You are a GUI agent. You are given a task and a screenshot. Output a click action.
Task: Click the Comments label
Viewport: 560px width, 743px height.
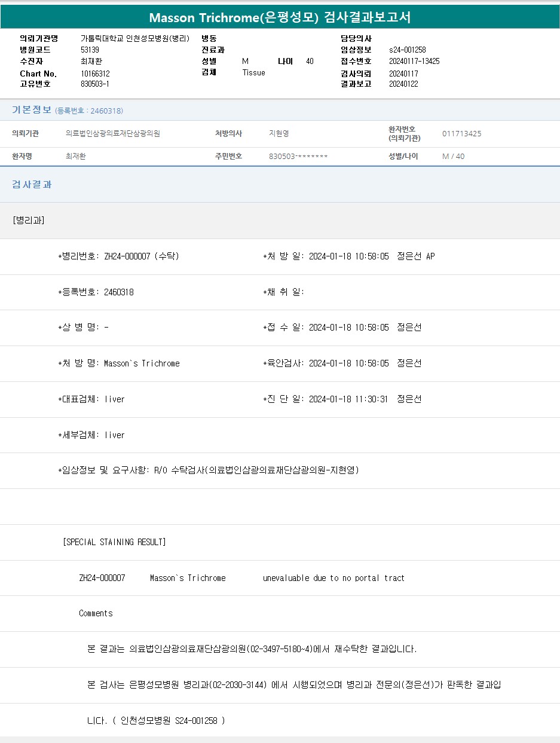[x=96, y=613]
